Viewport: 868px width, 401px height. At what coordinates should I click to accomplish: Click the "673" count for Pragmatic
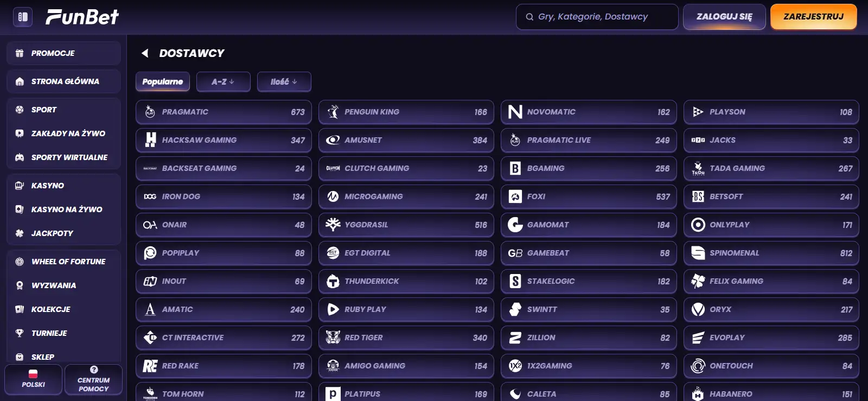click(x=298, y=112)
